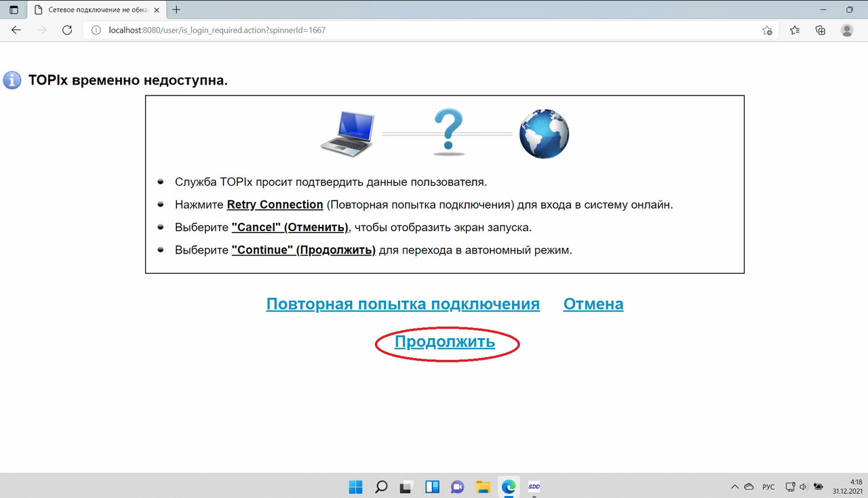The image size is (868, 498).
Task: Open the Chat icon on taskbar
Action: [457, 486]
